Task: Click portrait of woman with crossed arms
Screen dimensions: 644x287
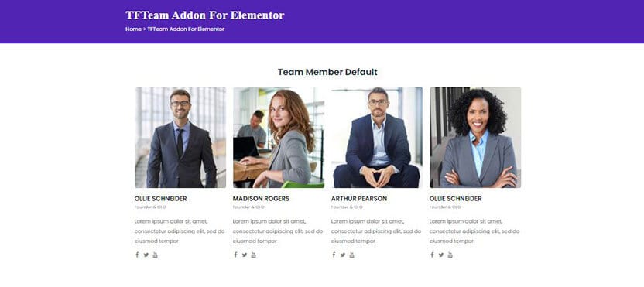Action: [x=475, y=137]
